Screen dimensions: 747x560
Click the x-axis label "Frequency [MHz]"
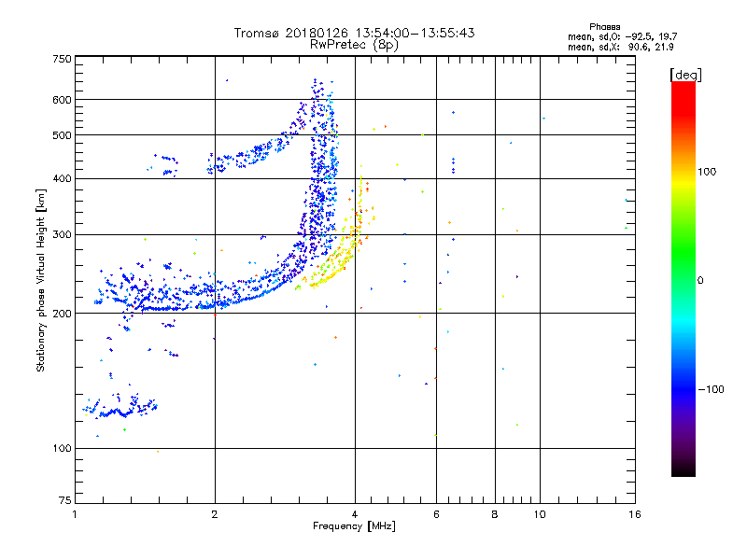click(354, 526)
